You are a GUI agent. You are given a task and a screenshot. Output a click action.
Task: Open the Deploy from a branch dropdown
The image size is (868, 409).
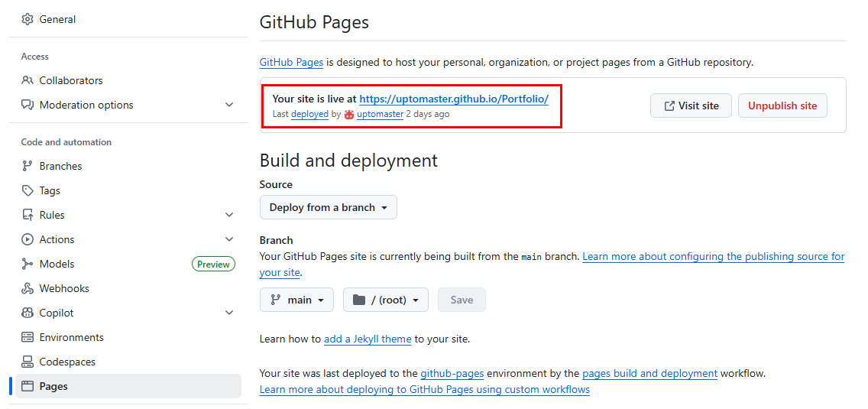[x=328, y=207]
